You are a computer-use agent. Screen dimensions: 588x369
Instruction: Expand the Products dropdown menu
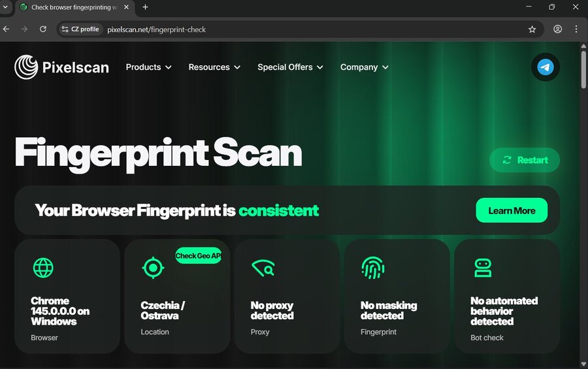(x=148, y=67)
